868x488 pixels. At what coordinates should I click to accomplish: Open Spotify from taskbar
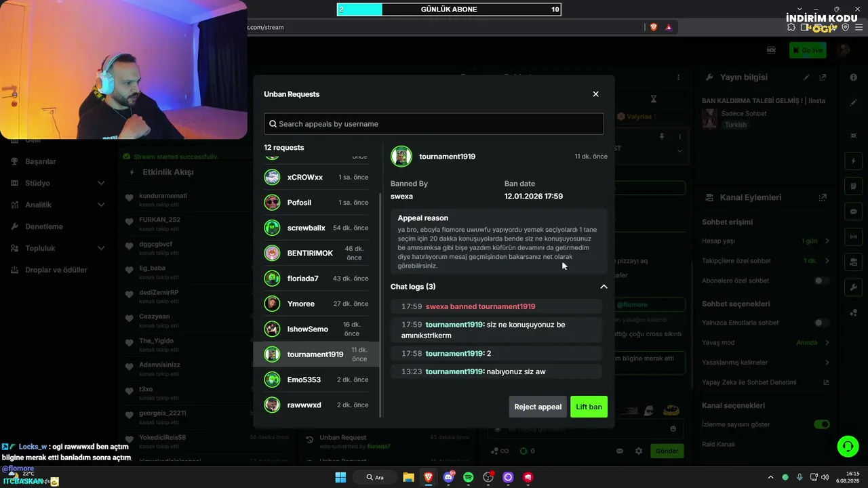point(469,477)
